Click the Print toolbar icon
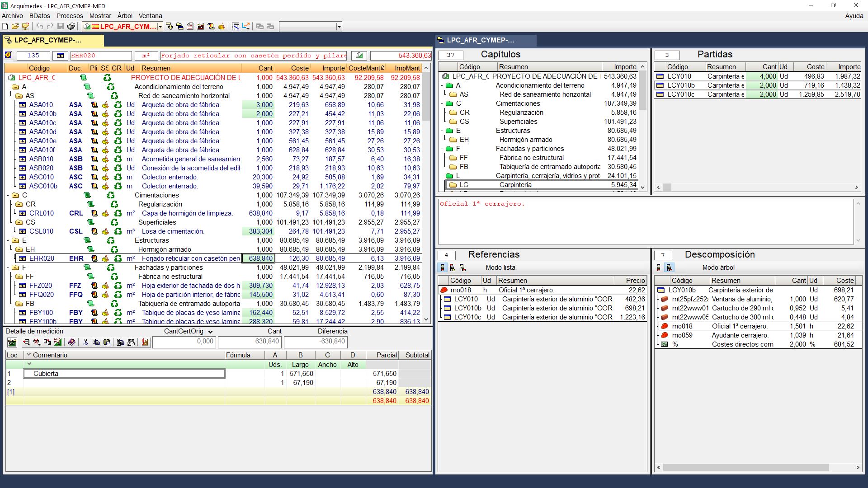Image resolution: width=868 pixels, height=488 pixels. click(71, 27)
